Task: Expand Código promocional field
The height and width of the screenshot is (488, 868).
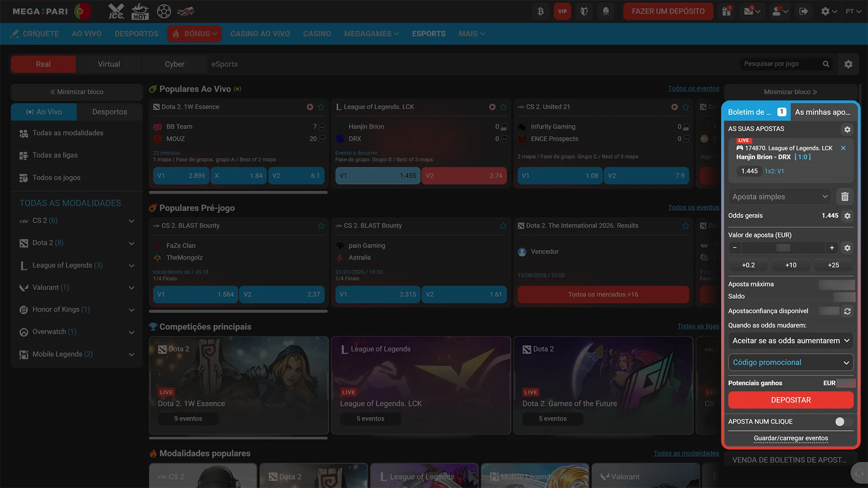Action: (791, 362)
